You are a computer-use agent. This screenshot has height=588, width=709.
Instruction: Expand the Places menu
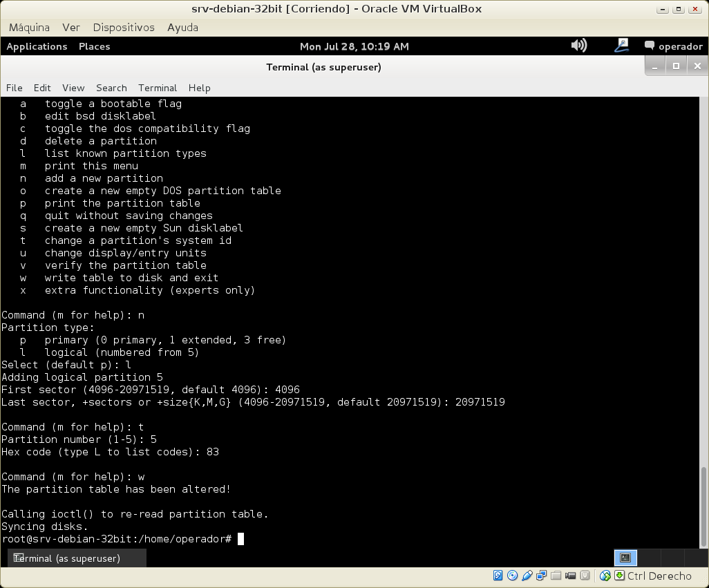tap(94, 46)
